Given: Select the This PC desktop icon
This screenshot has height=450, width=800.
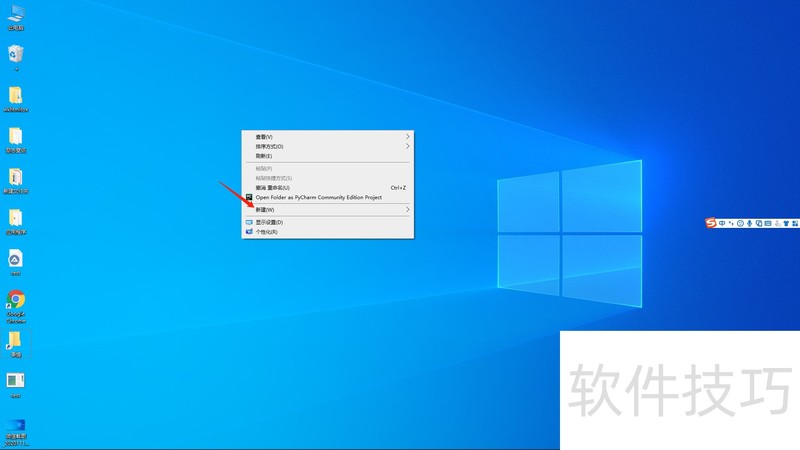Looking at the screenshot, I should click(16, 14).
